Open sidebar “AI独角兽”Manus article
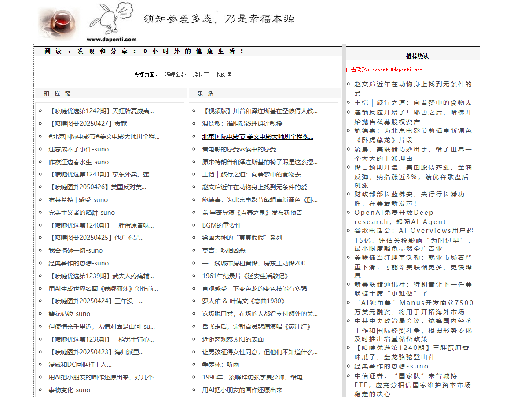The height and width of the screenshot is (397, 532). [x=414, y=307]
